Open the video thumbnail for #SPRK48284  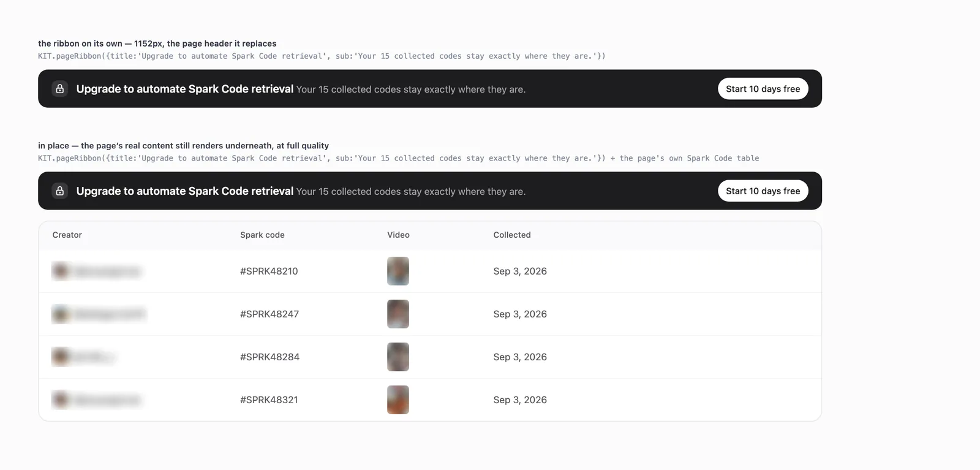tap(398, 357)
